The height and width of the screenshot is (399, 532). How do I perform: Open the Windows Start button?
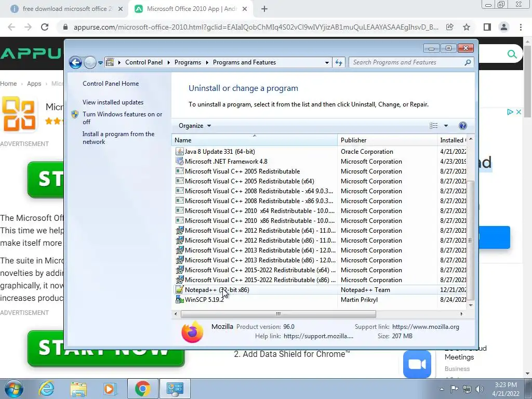[14, 389]
